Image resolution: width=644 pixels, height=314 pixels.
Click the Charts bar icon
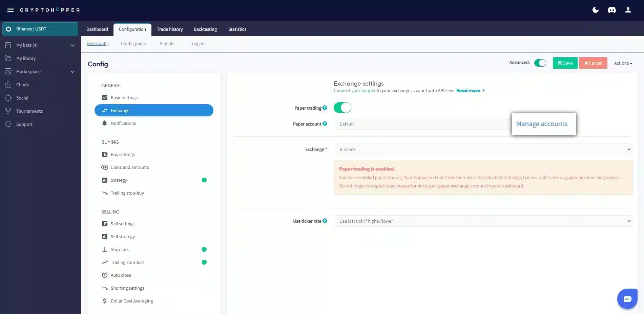[8, 85]
